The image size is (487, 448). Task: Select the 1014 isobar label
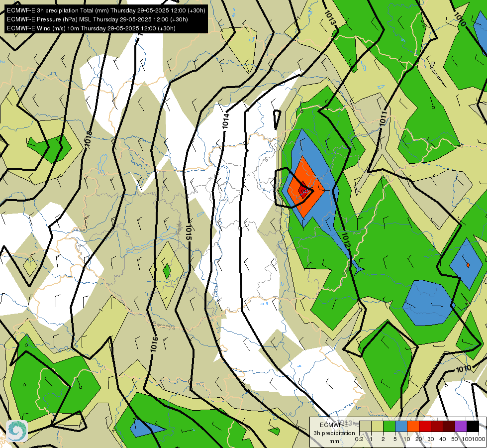pyautogui.click(x=225, y=121)
